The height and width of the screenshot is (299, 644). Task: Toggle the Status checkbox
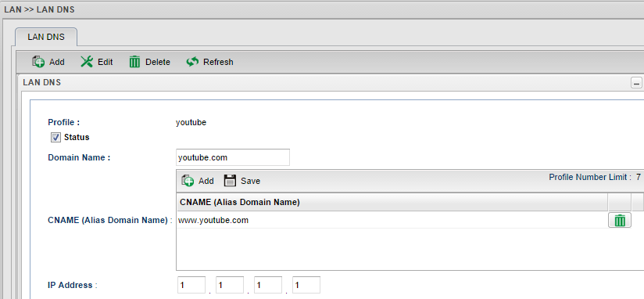(x=55, y=137)
